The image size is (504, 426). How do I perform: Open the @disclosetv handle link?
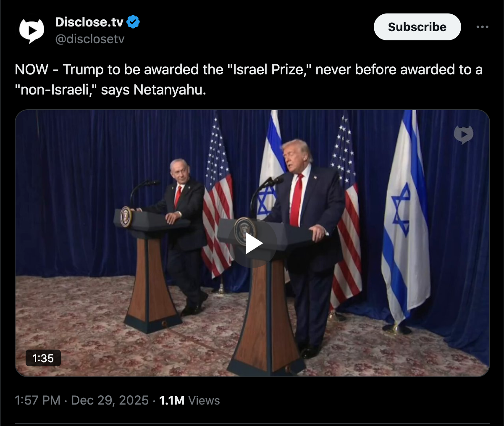89,39
